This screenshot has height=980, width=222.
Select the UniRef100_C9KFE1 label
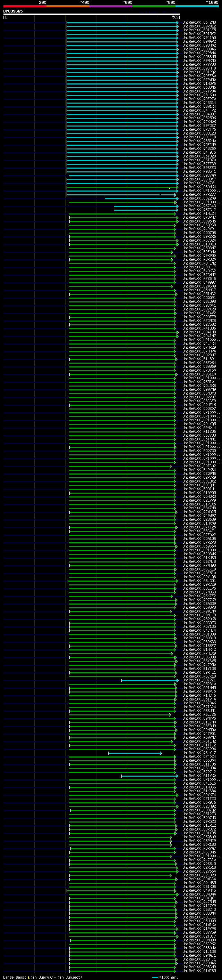pyautogui.click(x=199, y=672)
